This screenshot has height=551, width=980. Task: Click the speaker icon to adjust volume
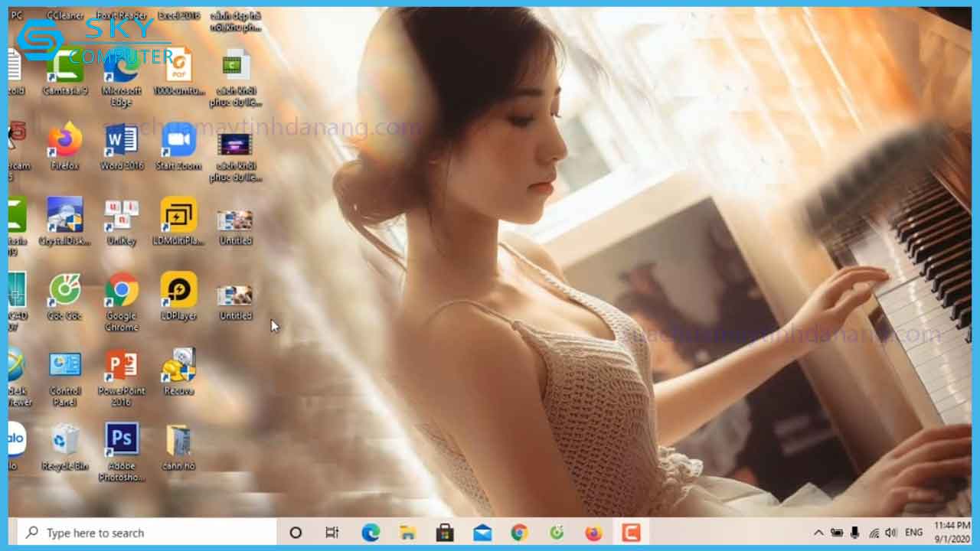tap(890, 532)
